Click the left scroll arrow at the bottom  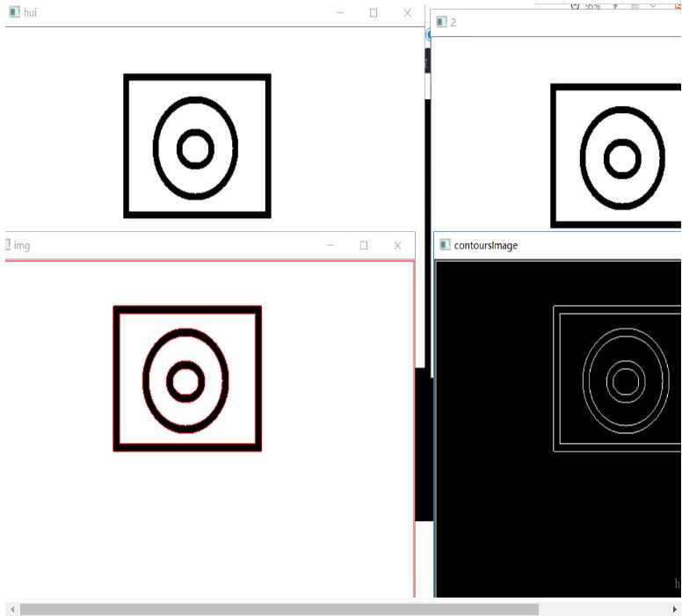[12, 610]
